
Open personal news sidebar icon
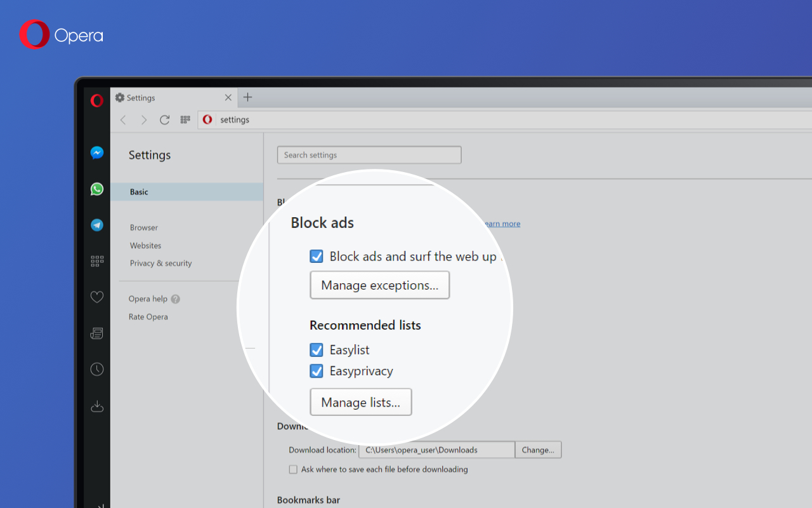[97, 333]
